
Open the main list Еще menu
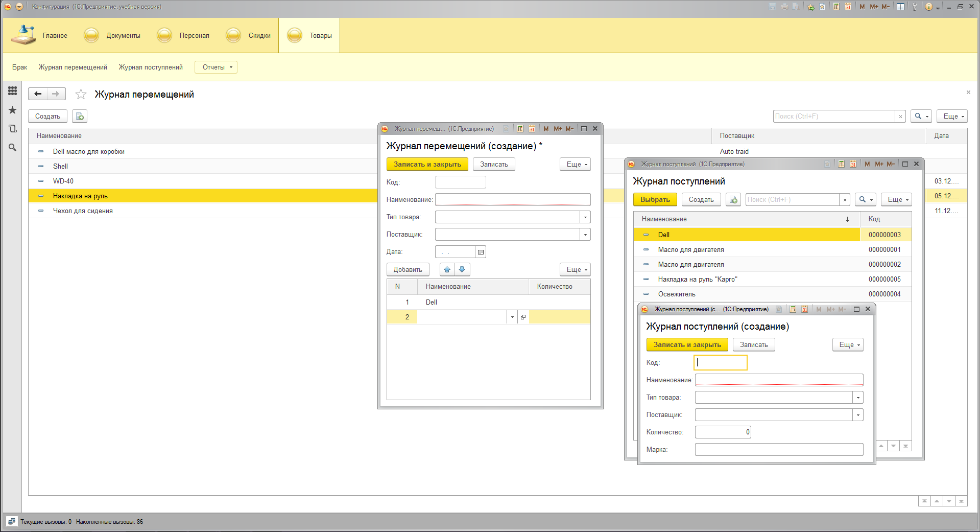(x=952, y=117)
